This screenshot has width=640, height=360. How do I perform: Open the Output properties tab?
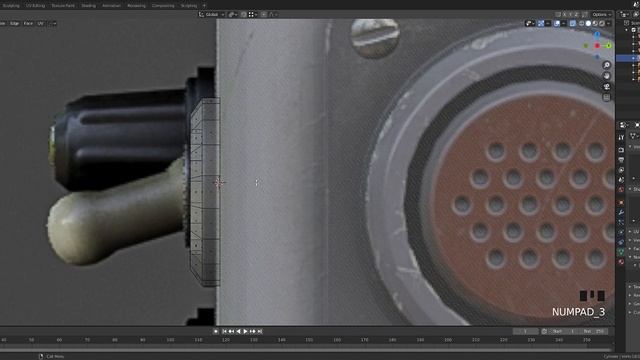point(621,160)
